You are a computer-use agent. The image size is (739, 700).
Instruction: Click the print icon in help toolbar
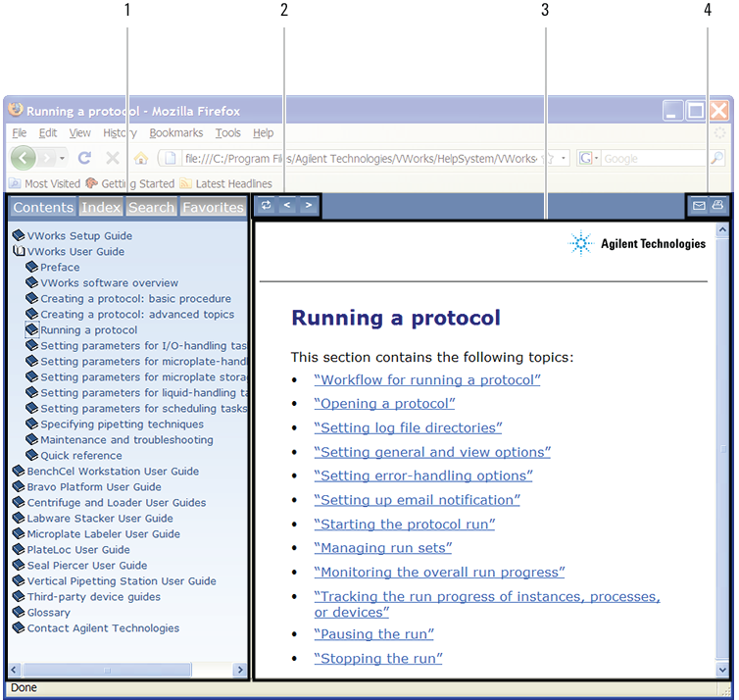tap(717, 205)
